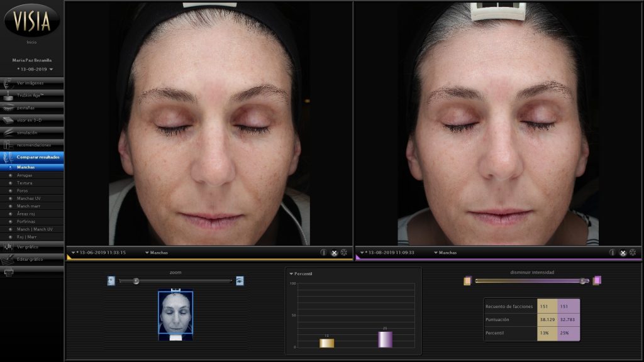Click the VISIA logo
Viewport: 644px width, 362px height.
(31, 19)
